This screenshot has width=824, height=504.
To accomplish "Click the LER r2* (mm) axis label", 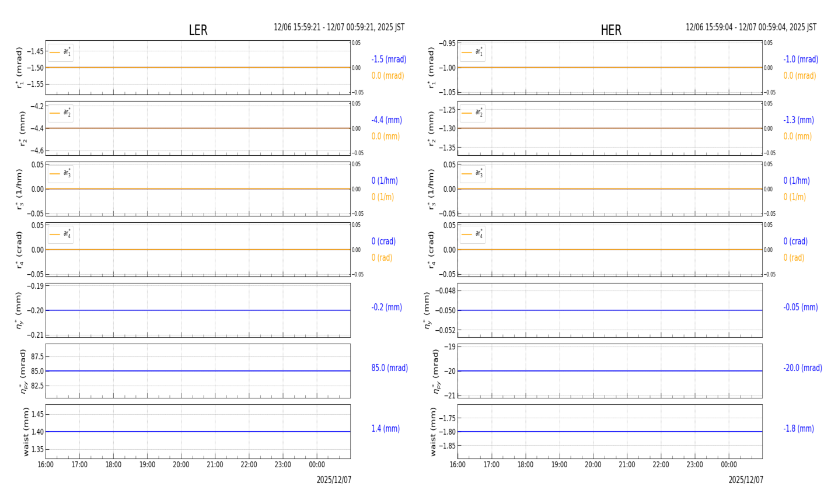I will point(23,128).
